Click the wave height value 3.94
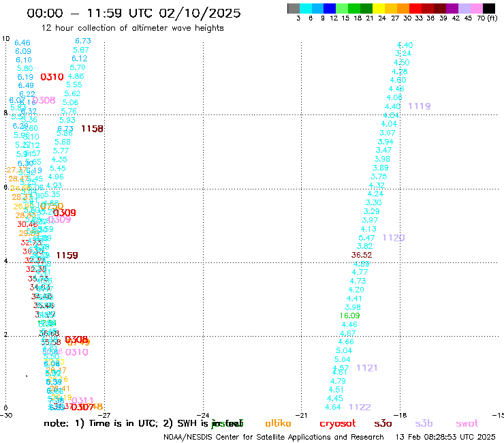The width and height of the screenshot is (504, 443). coord(385,142)
